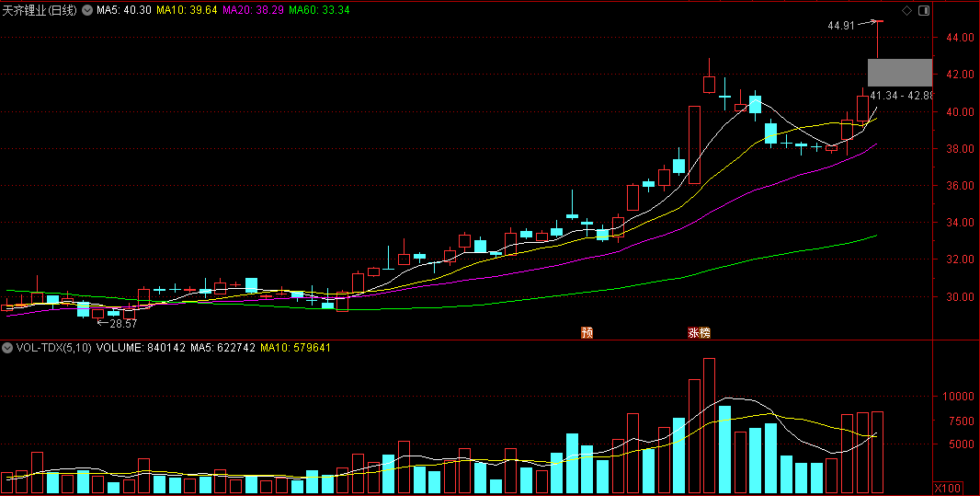Screen dimensions: 980x496
Task: Click the MA60: 33.34 indicator label
Action: click(319, 11)
